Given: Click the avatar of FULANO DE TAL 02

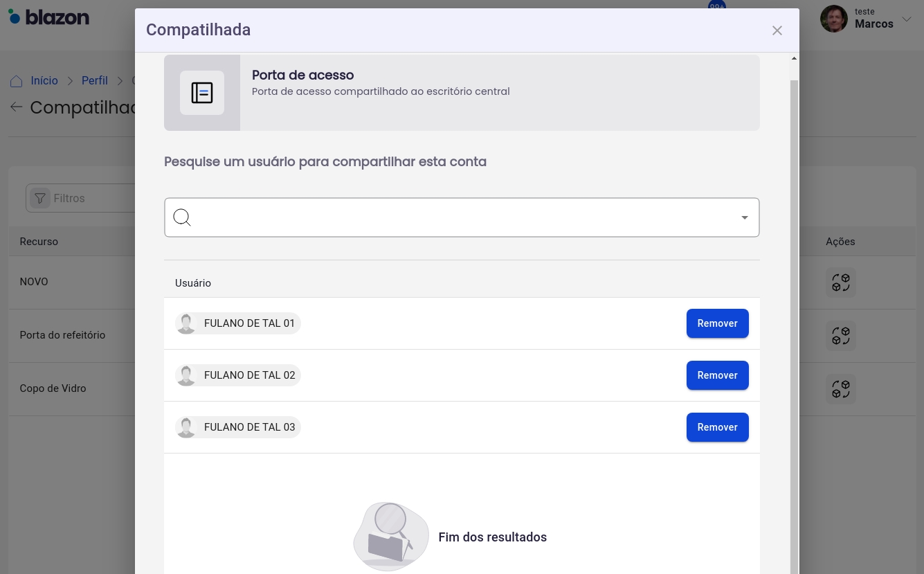Looking at the screenshot, I should tap(186, 375).
